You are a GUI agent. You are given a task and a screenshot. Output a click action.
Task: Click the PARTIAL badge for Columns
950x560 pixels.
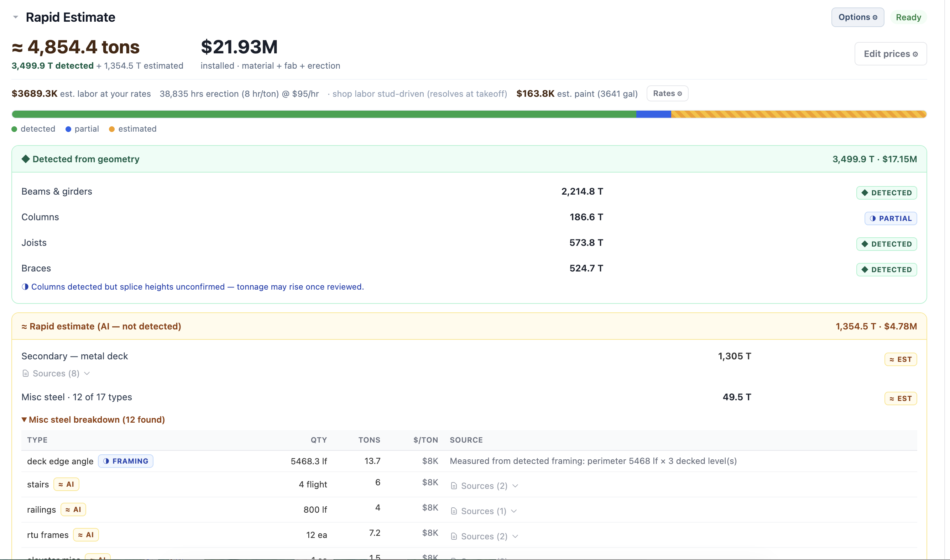[890, 218]
